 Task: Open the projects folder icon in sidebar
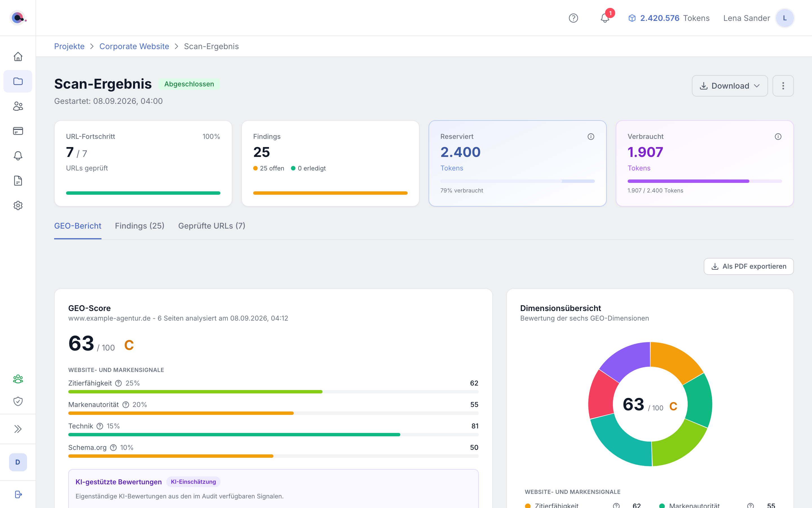click(x=18, y=81)
